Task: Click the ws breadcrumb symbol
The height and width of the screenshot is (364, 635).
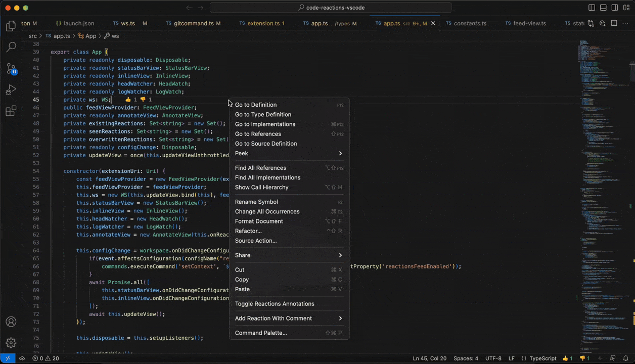Action: 111,36
